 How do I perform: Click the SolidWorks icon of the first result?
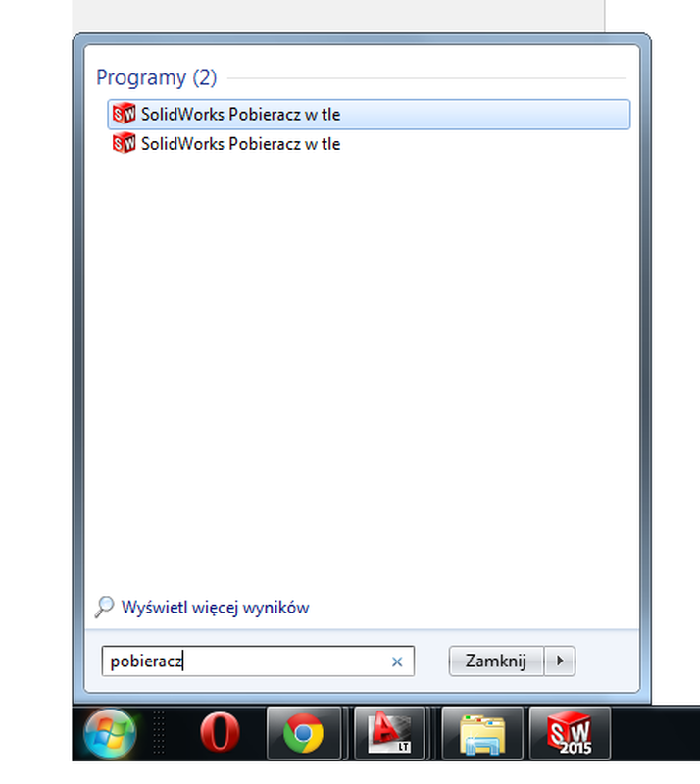(x=124, y=114)
